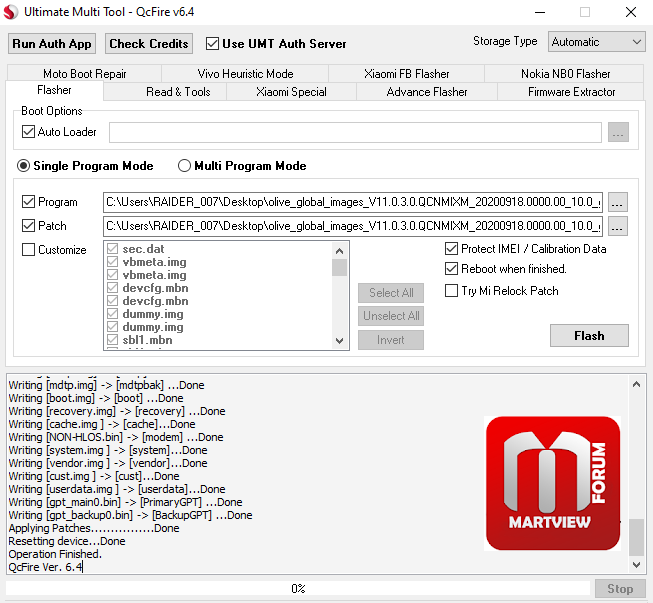Select sbl1.mbn in file list
This screenshot has height=603, width=653.
tap(147, 340)
